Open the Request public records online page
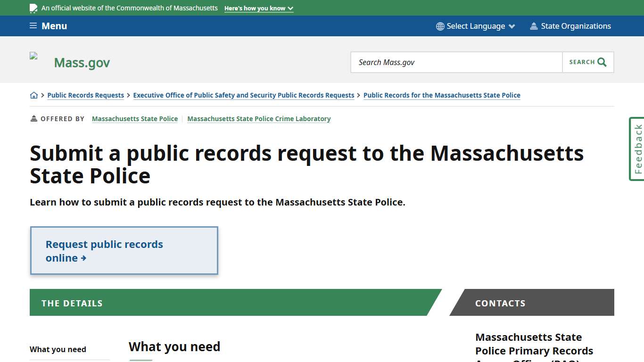644x362 pixels. point(104,251)
